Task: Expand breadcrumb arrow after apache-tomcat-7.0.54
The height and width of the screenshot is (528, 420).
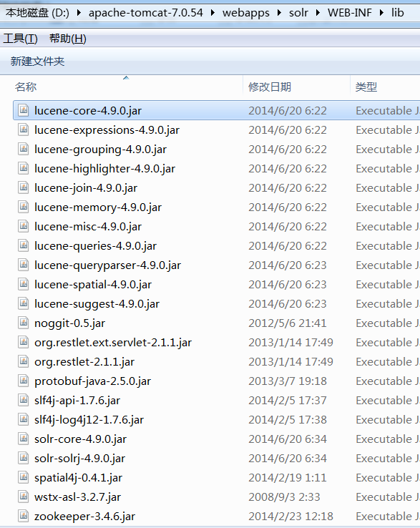Action: 213,13
